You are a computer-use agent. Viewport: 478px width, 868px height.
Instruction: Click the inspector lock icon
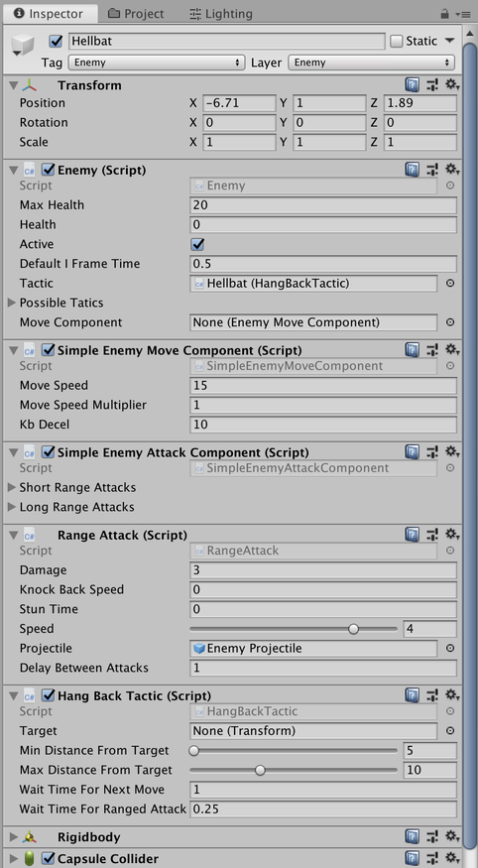pos(445,13)
